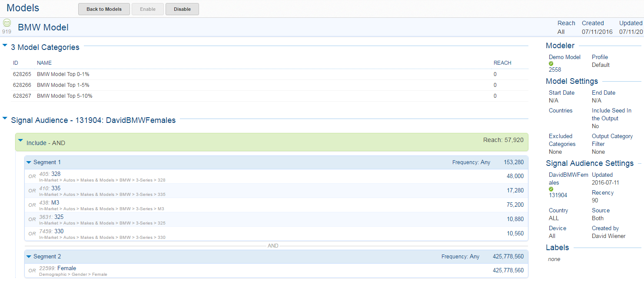
Task: Collapse the Signal Audience section arrow
Action: point(5,118)
